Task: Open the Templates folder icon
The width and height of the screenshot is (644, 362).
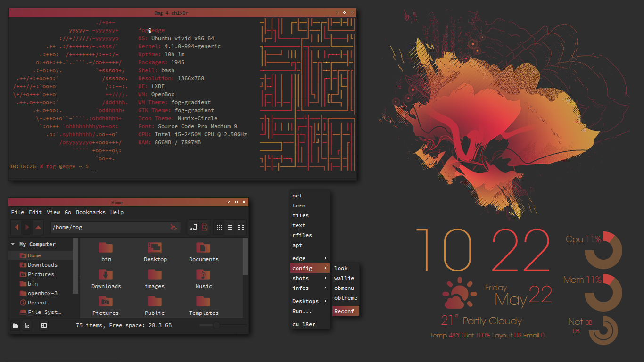Action: (203, 301)
